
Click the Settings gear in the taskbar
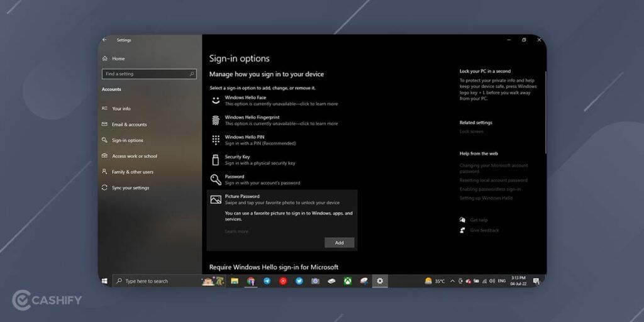point(380,281)
